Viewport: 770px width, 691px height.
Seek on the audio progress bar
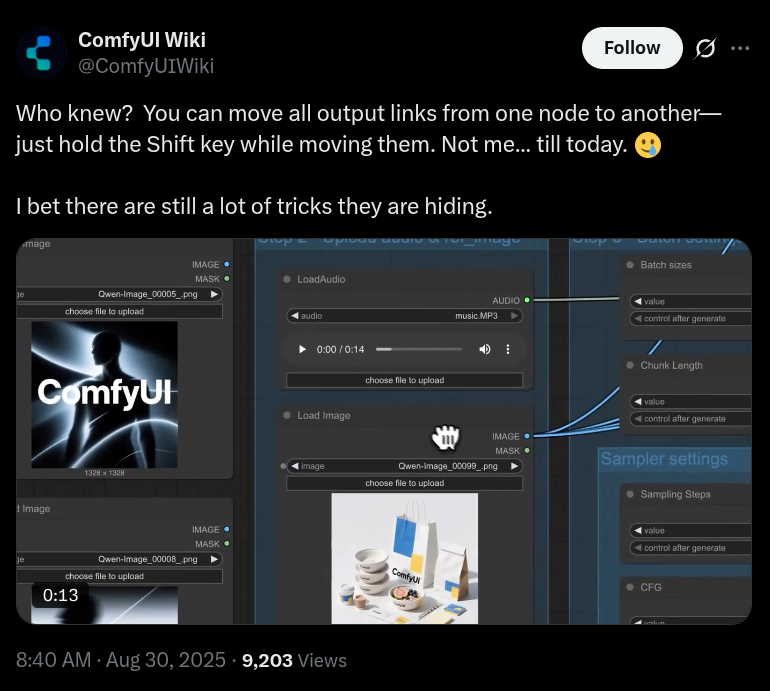click(419, 349)
